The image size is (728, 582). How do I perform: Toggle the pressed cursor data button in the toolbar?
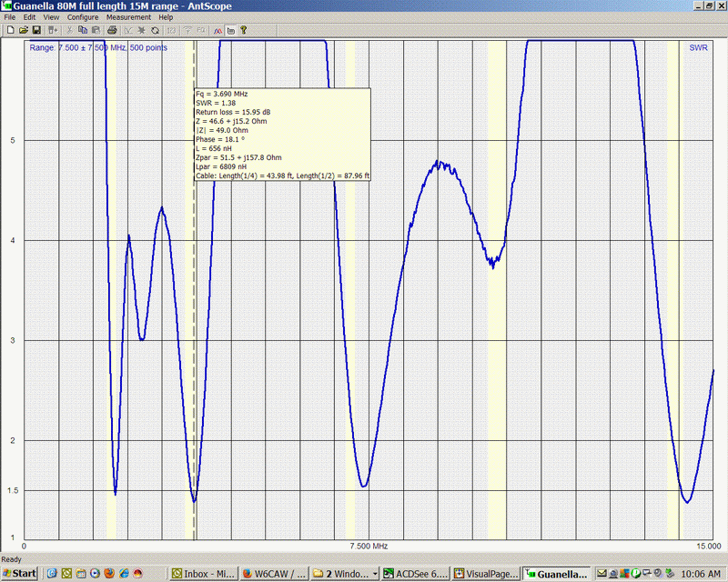click(x=231, y=30)
